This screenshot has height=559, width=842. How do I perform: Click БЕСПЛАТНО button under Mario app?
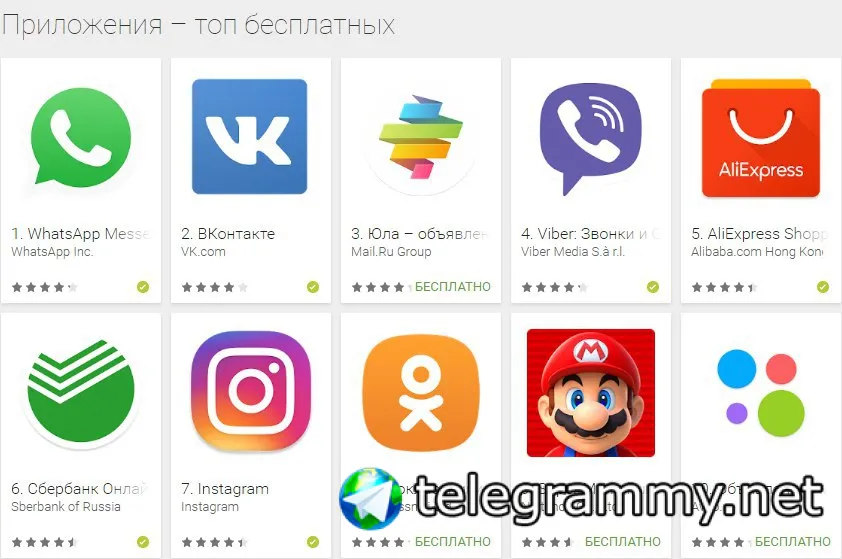pyautogui.click(x=623, y=542)
